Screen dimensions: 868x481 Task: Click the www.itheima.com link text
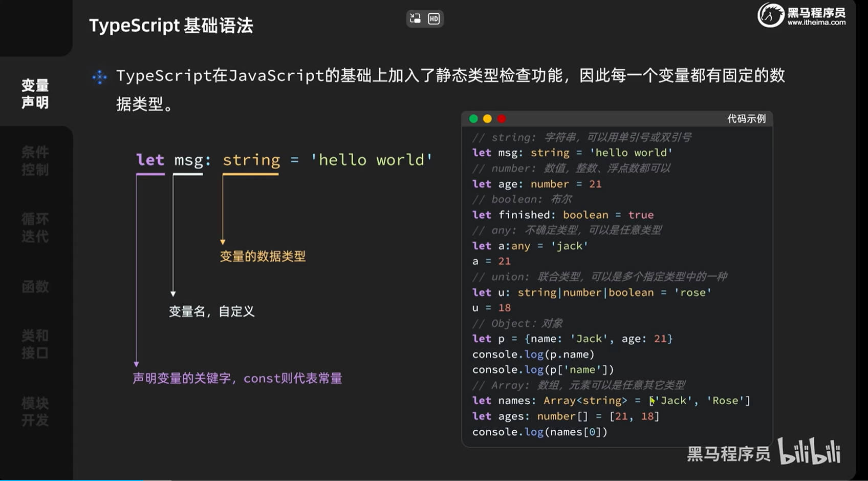pyautogui.click(x=816, y=23)
